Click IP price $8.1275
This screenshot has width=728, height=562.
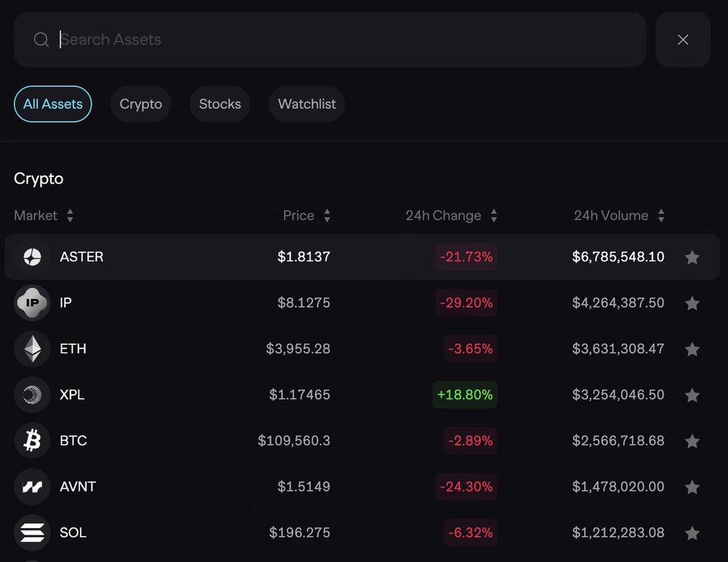[303, 303]
